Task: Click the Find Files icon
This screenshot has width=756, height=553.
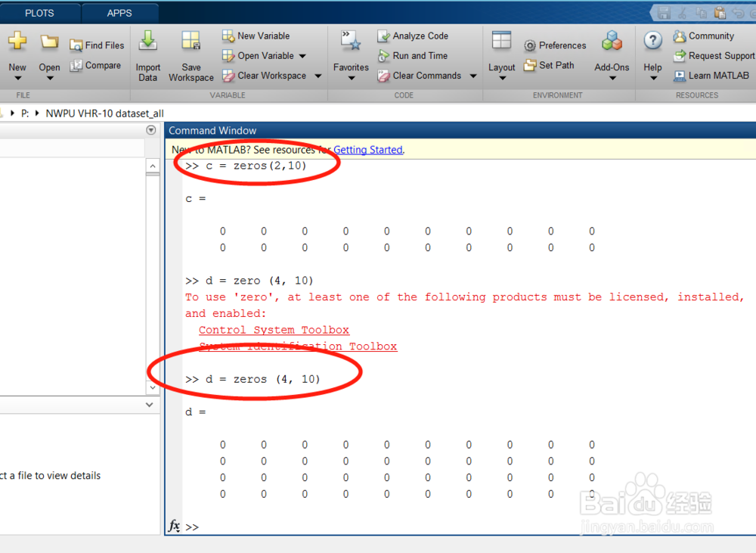Action: 76,45
